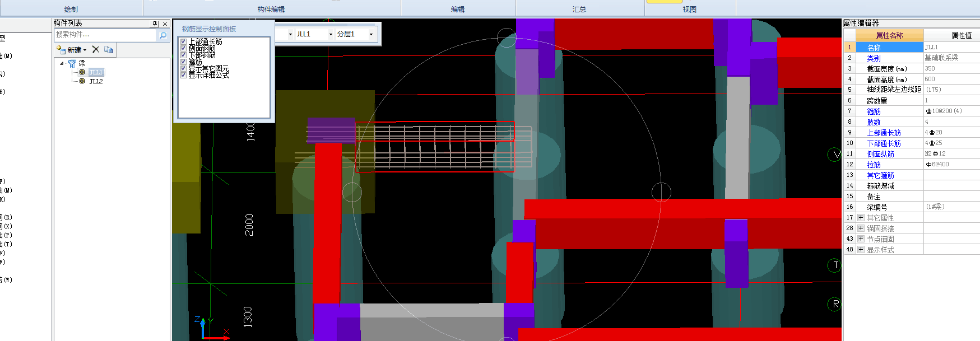This screenshot has width=980, height=341.
Task: Click the 侧面纵筋 property link
Action: (x=880, y=154)
